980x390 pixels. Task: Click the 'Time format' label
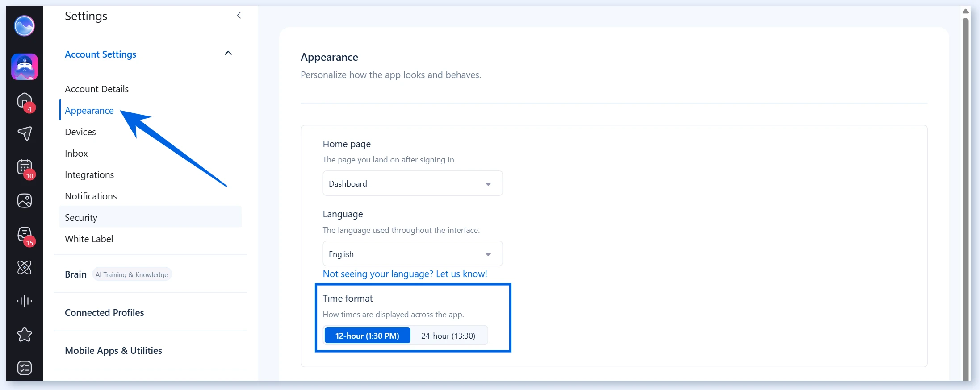(x=348, y=298)
